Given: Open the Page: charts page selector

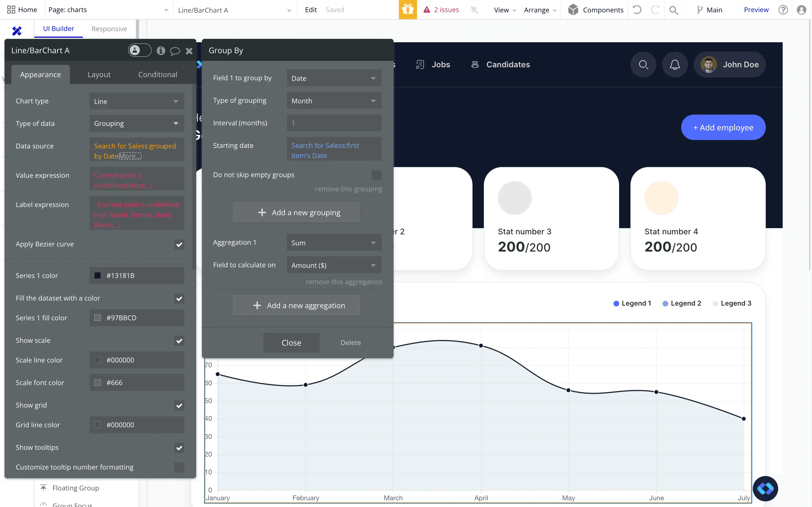Looking at the screenshot, I should pos(107,10).
